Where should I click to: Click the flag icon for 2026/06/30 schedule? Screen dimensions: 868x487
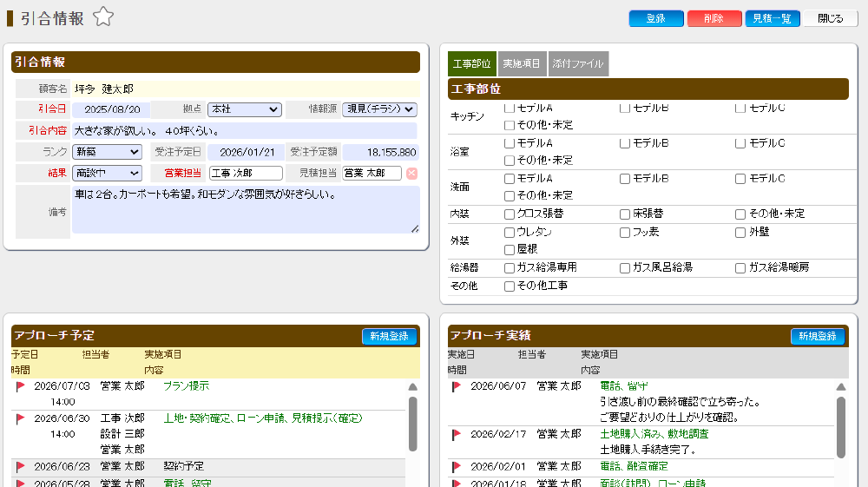21,418
